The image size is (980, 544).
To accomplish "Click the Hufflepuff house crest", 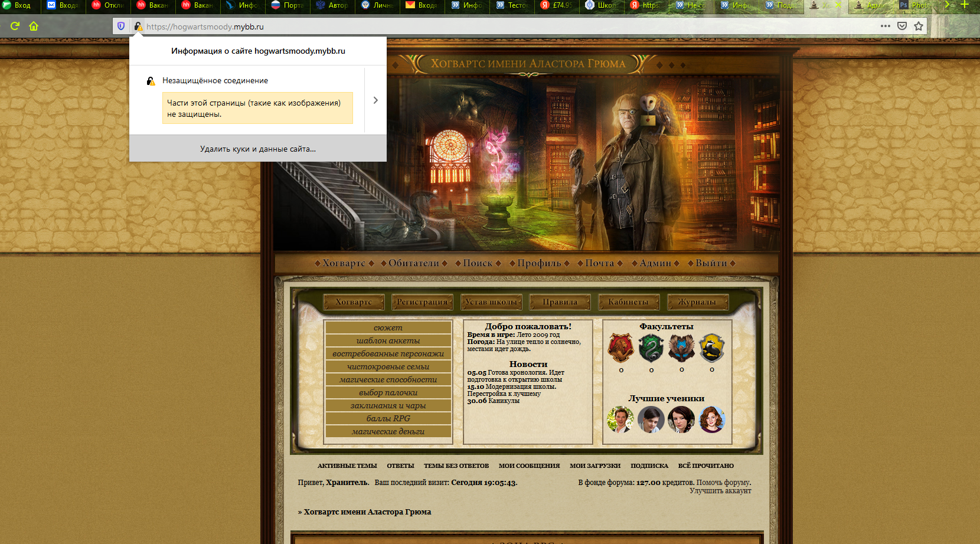I will point(712,348).
